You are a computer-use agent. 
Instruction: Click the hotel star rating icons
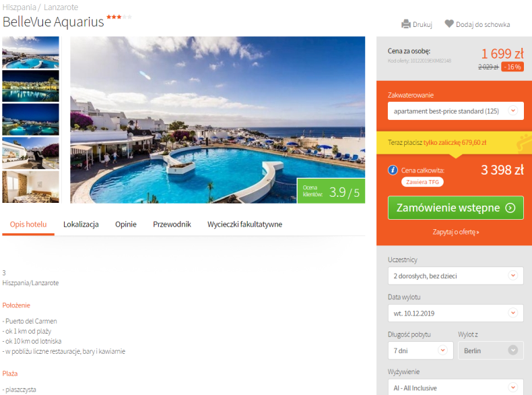point(119,17)
